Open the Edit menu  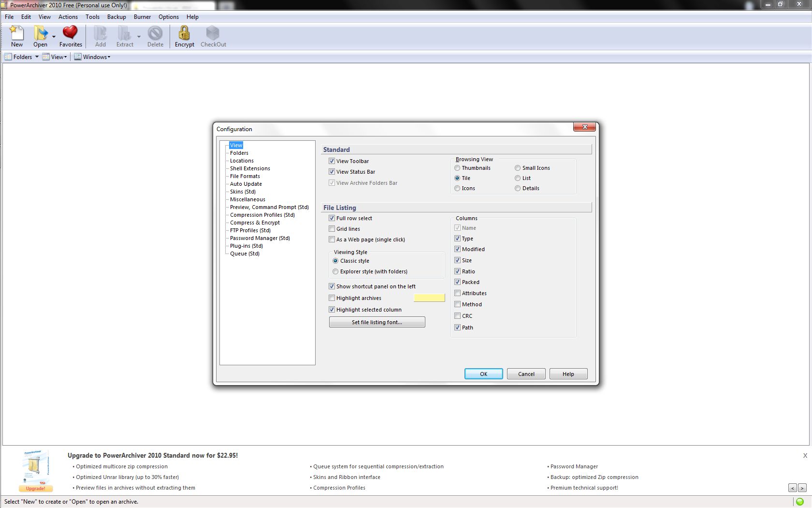[26, 17]
